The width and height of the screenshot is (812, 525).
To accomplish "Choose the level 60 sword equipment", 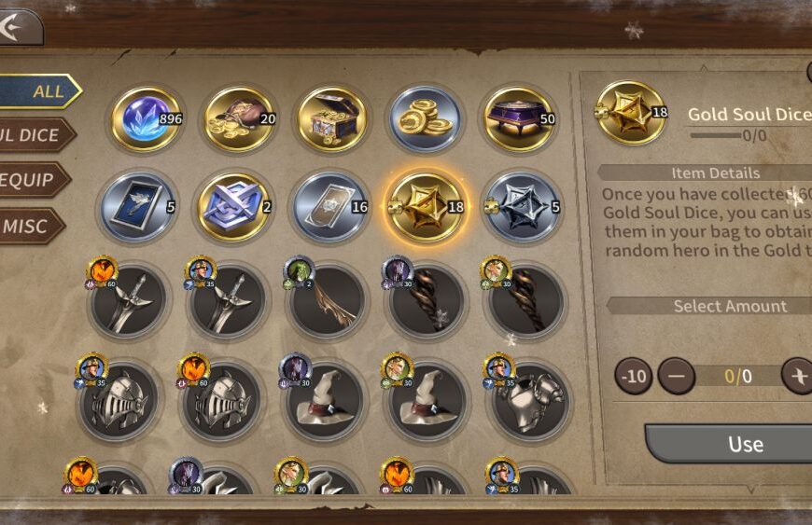I will click(x=127, y=301).
